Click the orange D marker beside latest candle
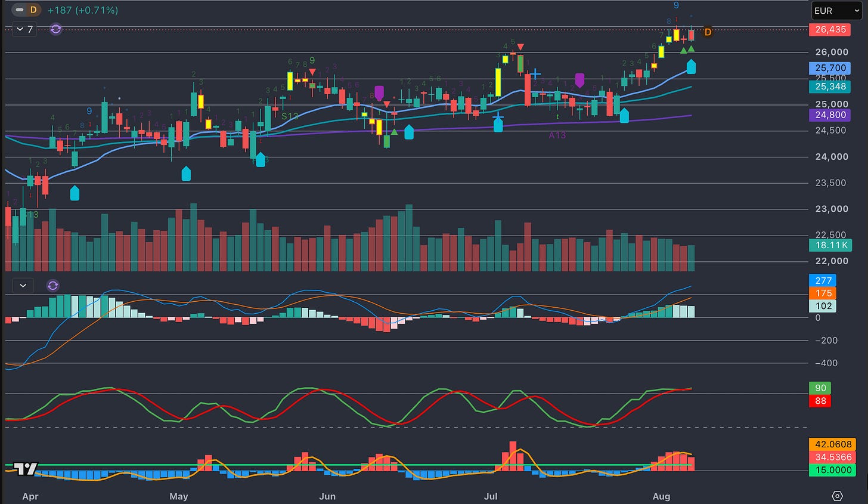 click(708, 32)
